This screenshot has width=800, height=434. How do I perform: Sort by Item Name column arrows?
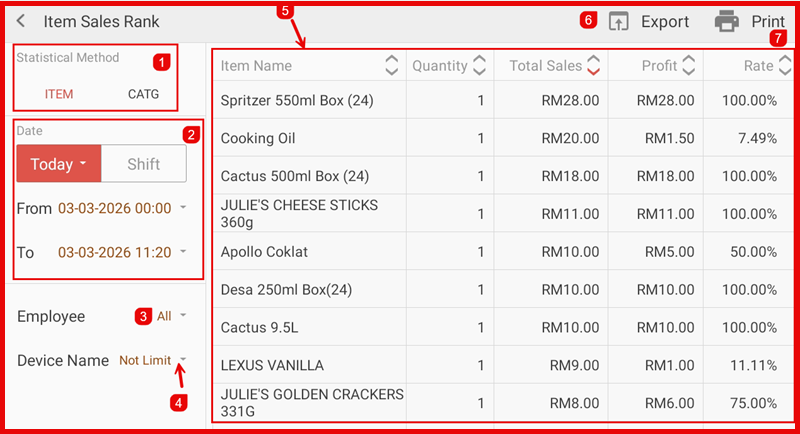point(392,66)
